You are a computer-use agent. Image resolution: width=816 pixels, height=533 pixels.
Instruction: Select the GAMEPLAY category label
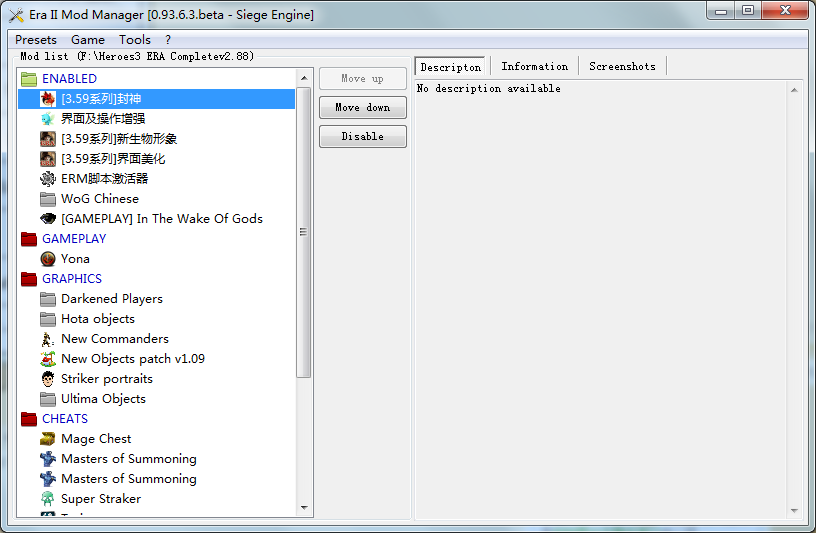click(74, 239)
